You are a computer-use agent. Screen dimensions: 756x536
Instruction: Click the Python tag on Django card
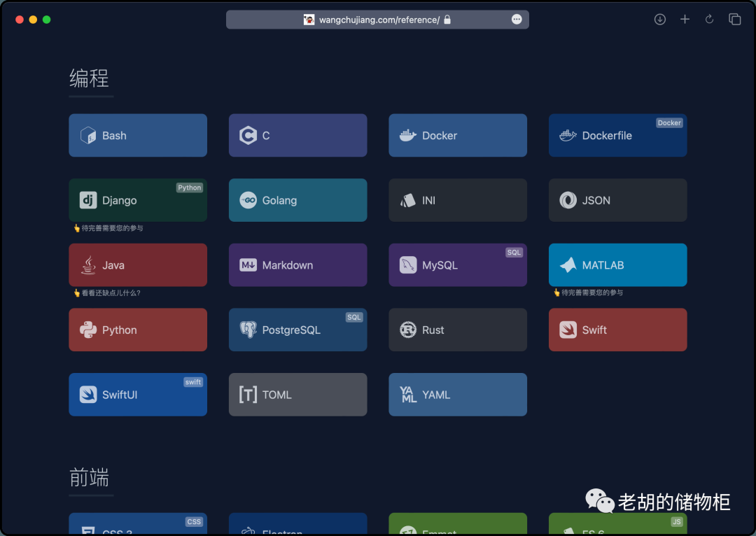coord(190,188)
